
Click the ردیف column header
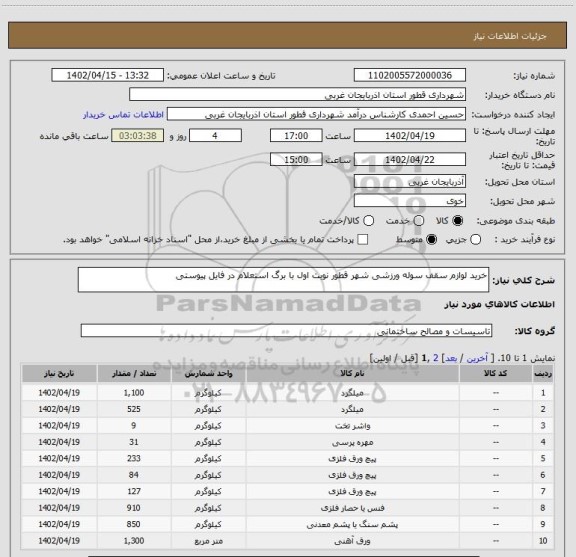[x=543, y=374]
